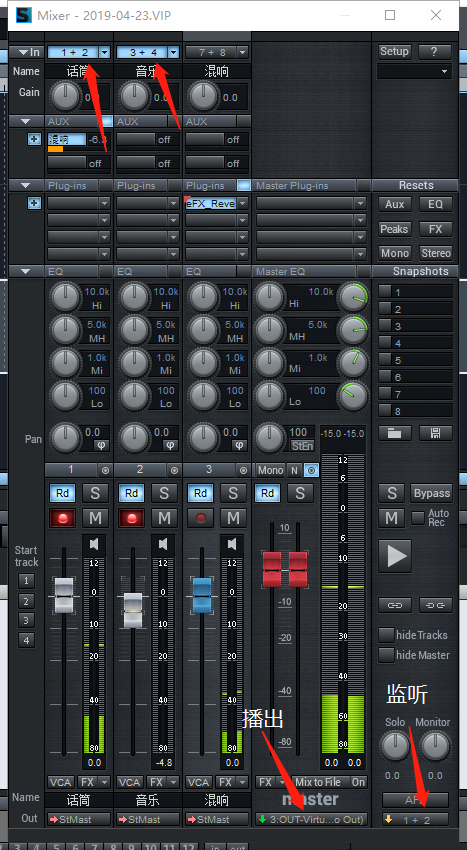Toggle the speaker monitor icon on channel 1

click(x=94, y=544)
